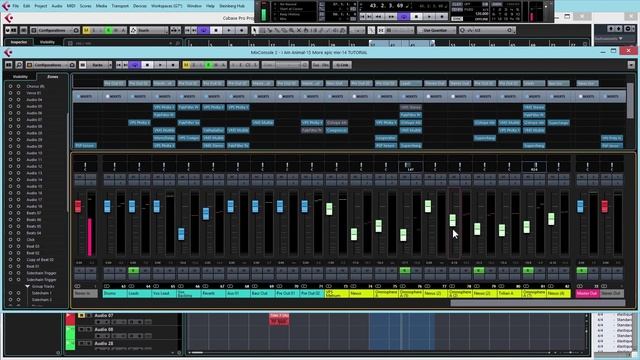Click the channel search magnifier icon in MixConsole
Viewport: 640px width, 360px height.
(x=19, y=65)
